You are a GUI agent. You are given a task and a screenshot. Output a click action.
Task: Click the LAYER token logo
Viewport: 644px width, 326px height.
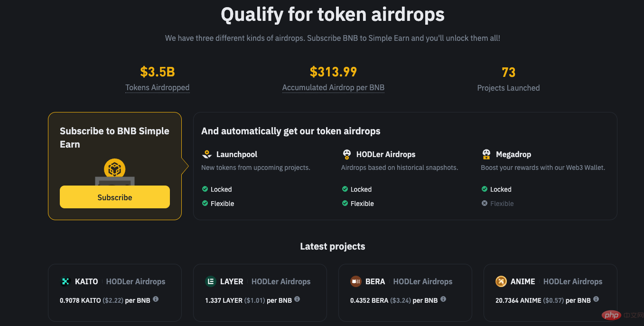(x=210, y=281)
